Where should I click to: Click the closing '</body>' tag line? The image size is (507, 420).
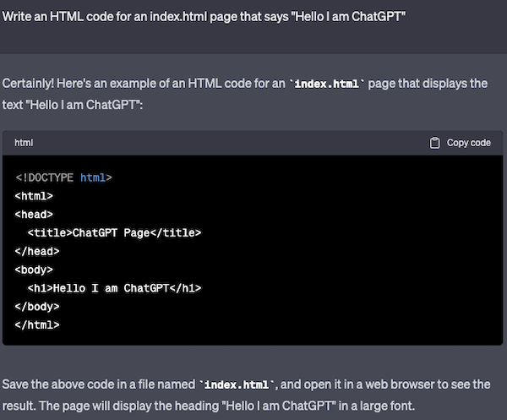click(37, 307)
